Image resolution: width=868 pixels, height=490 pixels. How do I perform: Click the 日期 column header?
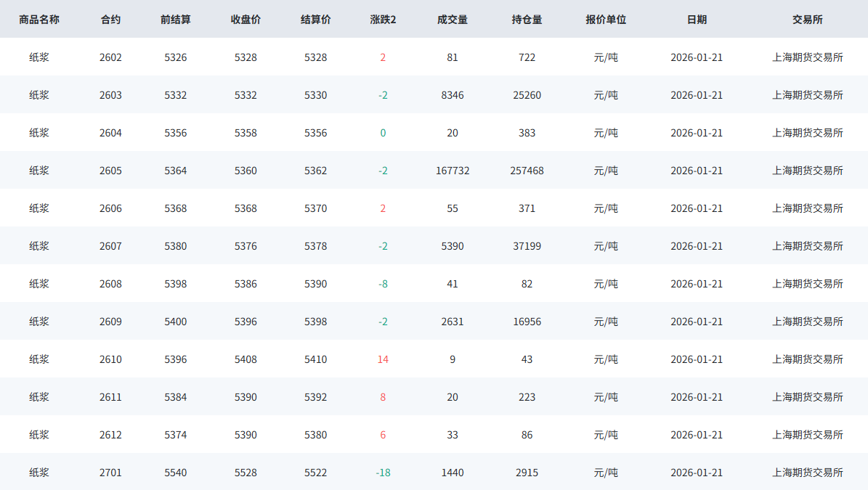pos(697,20)
